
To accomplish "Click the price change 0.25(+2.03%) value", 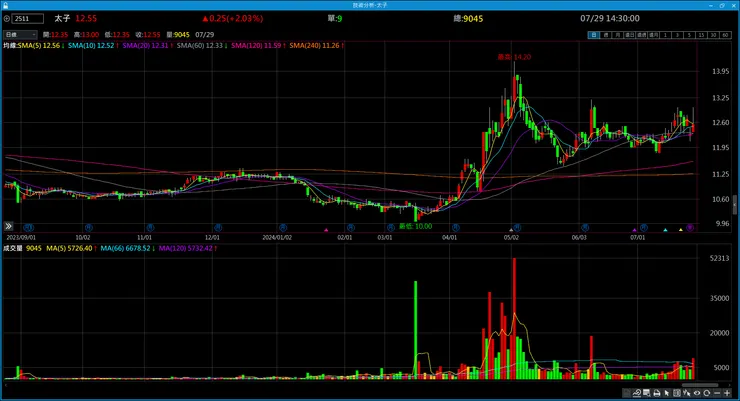I will pos(233,18).
